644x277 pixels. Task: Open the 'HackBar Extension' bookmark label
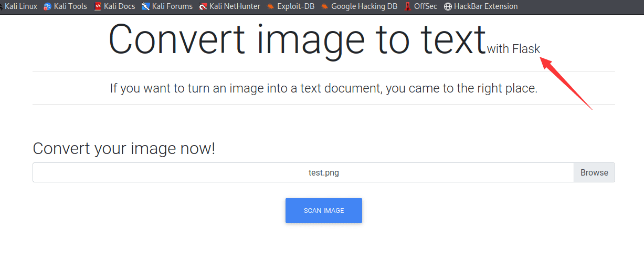485,7
